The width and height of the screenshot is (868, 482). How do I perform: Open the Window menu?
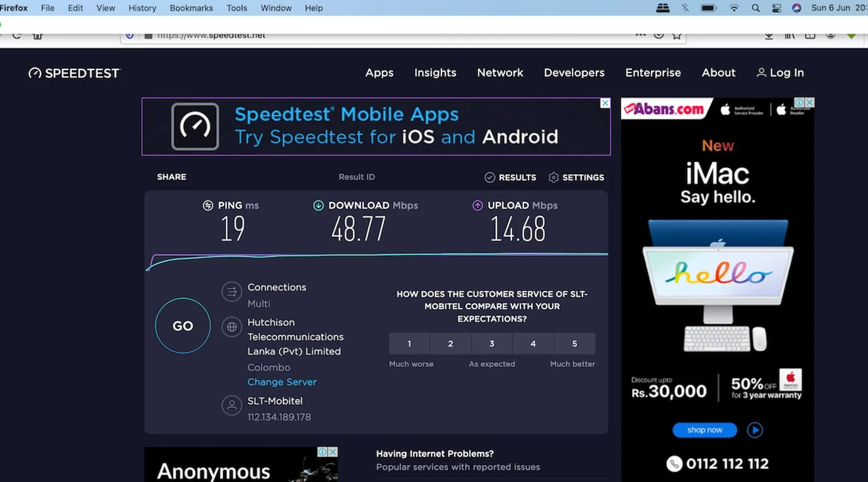click(x=276, y=8)
